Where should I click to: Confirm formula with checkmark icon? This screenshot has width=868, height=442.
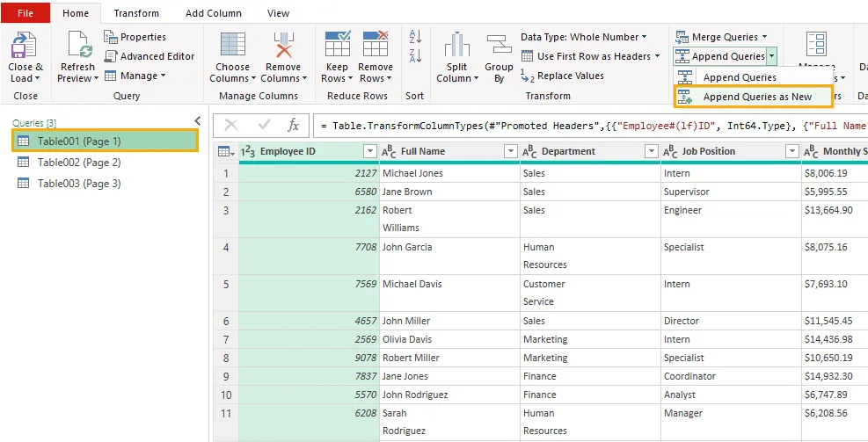click(x=264, y=126)
